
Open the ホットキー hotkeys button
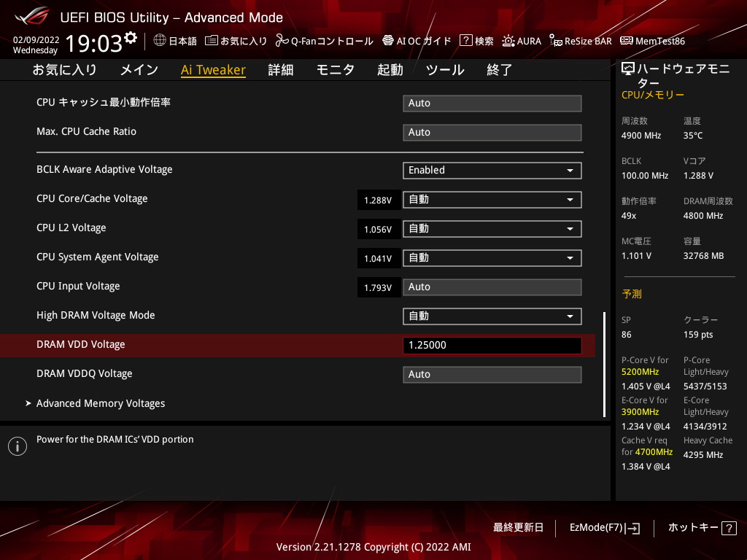coord(703,528)
